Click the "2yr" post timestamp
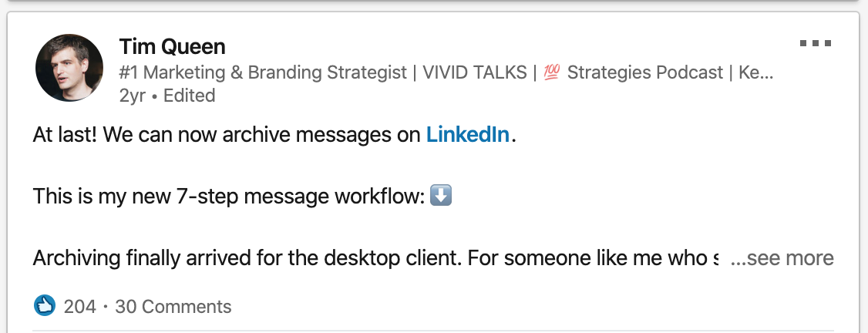 click(x=133, y=96)
